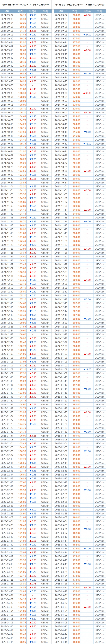Click the 가격 header in coking coal table

point(75,11)
